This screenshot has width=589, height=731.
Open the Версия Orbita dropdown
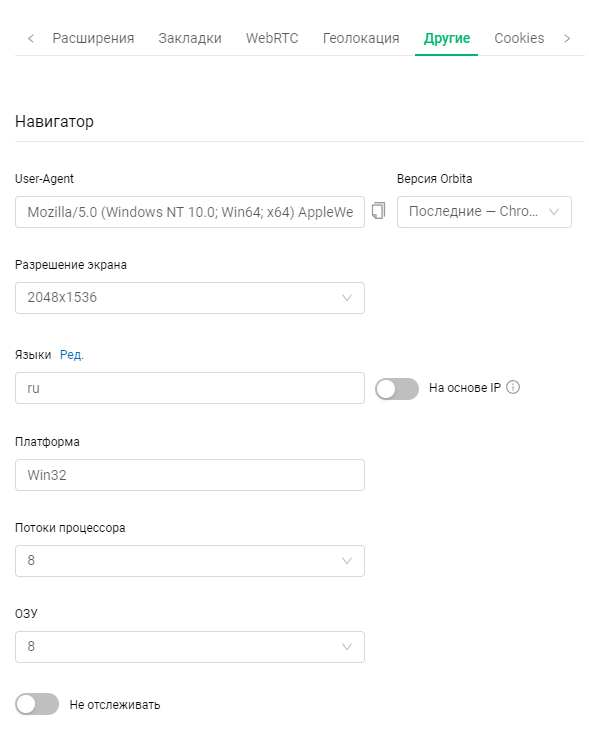point(484,212)
